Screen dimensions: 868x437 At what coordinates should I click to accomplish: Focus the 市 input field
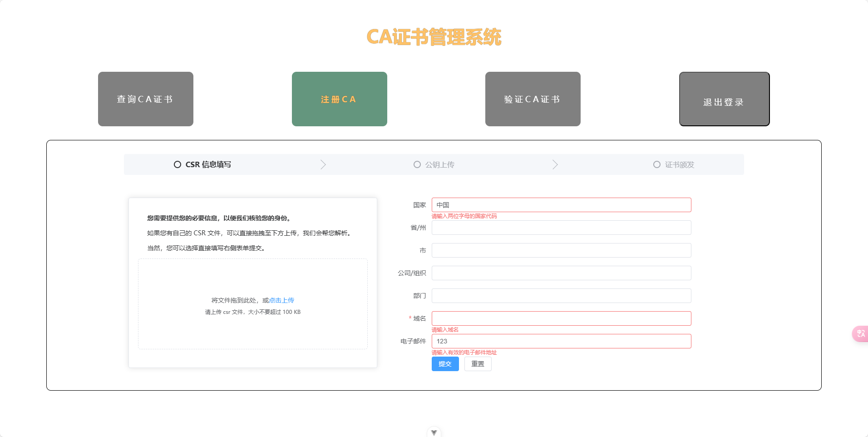pyautogui.click(x=562, y=250)
